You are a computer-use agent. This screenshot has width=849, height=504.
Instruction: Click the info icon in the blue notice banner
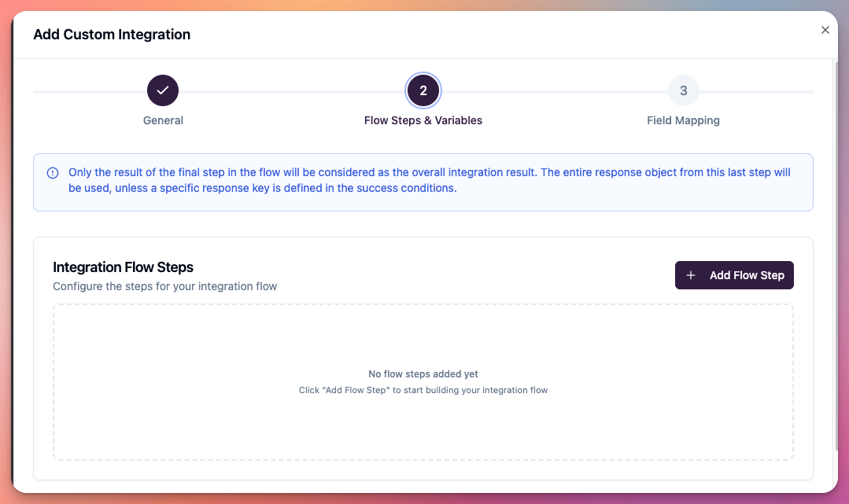(x=52, y=172)
